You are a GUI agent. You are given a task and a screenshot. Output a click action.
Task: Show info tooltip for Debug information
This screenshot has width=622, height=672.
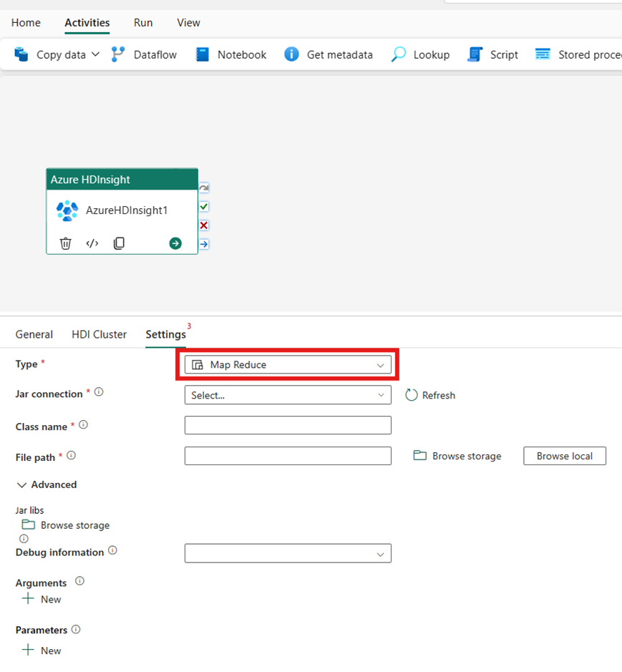[112, 550]
